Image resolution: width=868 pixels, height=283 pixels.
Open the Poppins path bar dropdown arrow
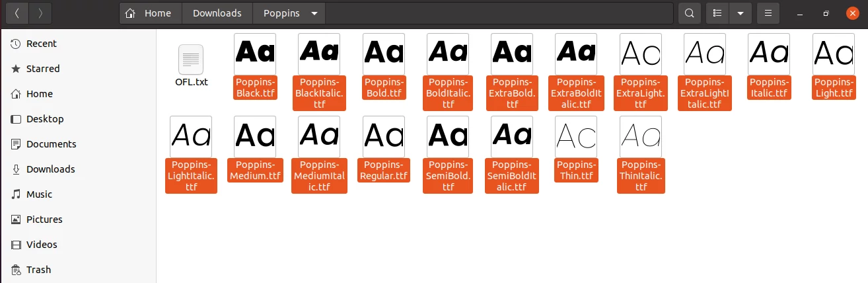pos(314,13)
